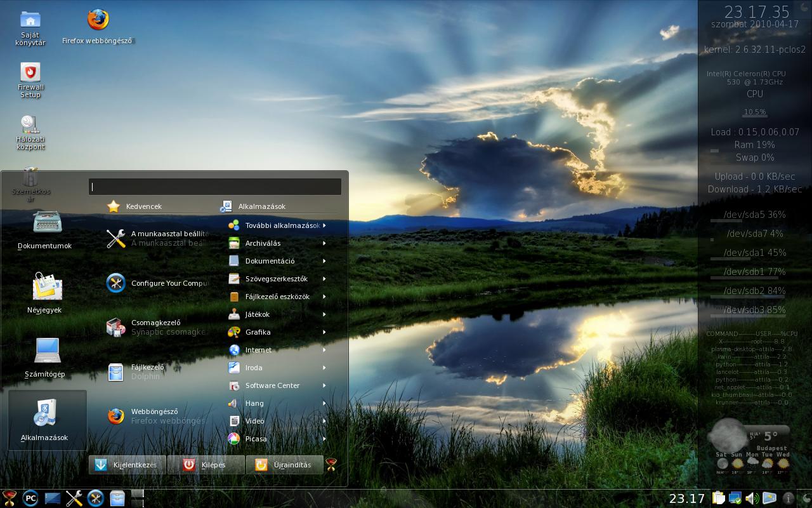
Task: Open the wrench-screwdriver settings taskbar icon
Action: click(74, 498)
